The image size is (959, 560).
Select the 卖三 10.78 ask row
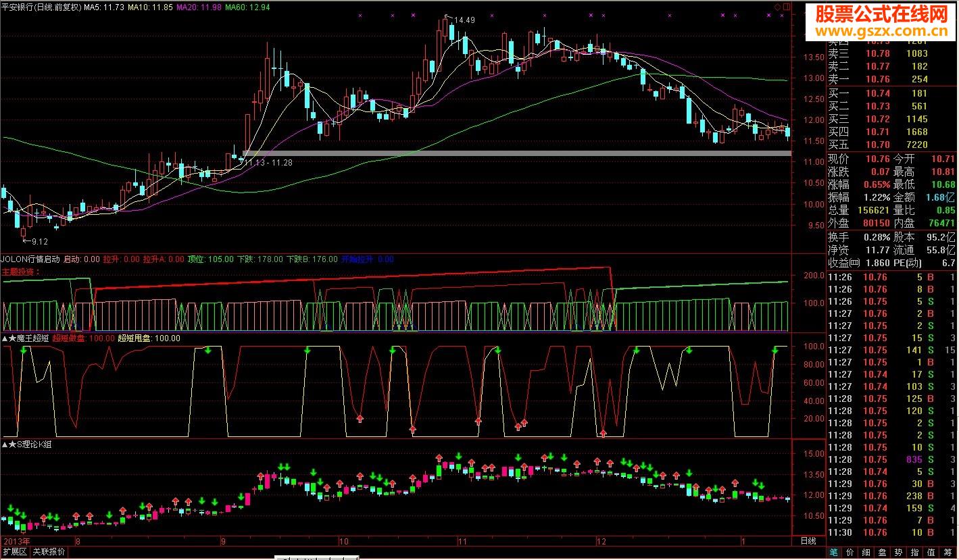[892, 53]
